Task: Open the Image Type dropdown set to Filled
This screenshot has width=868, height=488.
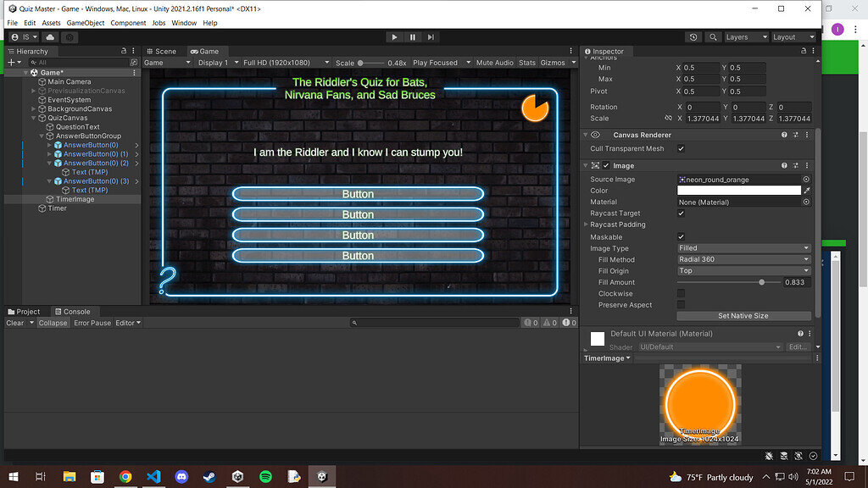Action: [743, 248]
